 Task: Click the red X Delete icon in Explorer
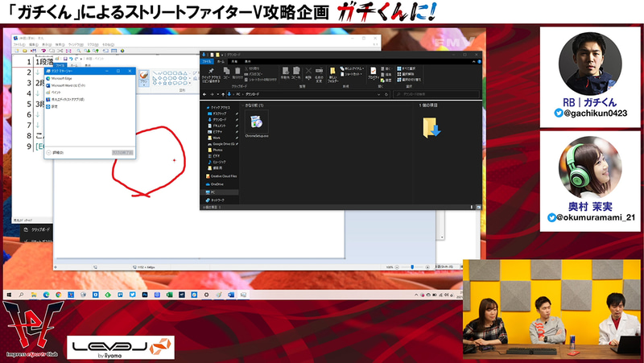tap(308, 73)
